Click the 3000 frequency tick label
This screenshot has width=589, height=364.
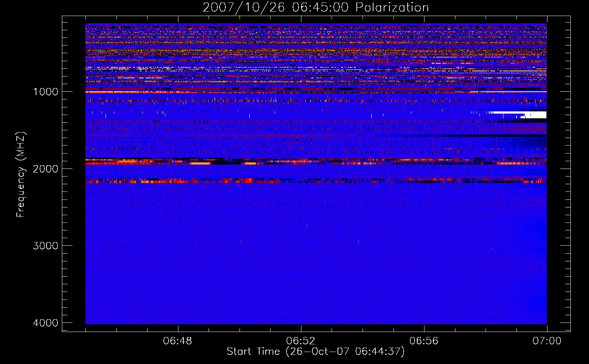click(x=46, y=246)
